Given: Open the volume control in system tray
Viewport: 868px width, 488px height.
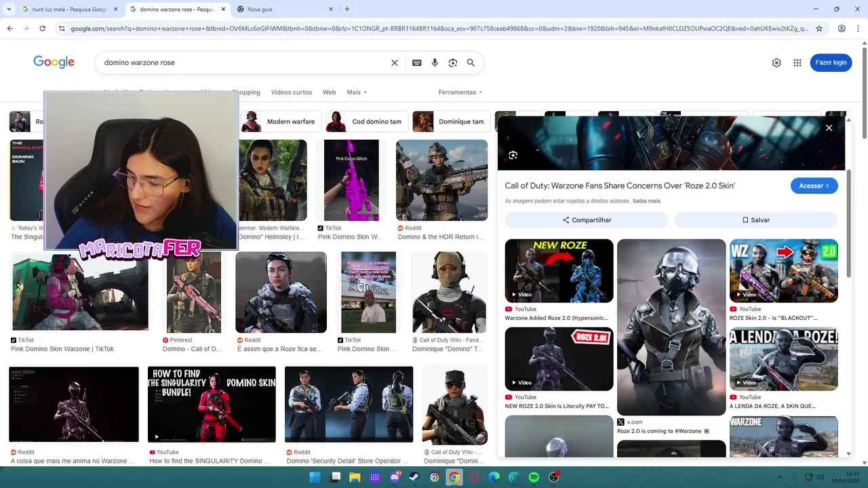Looking at the screenshot, I should tap(821, 477).
